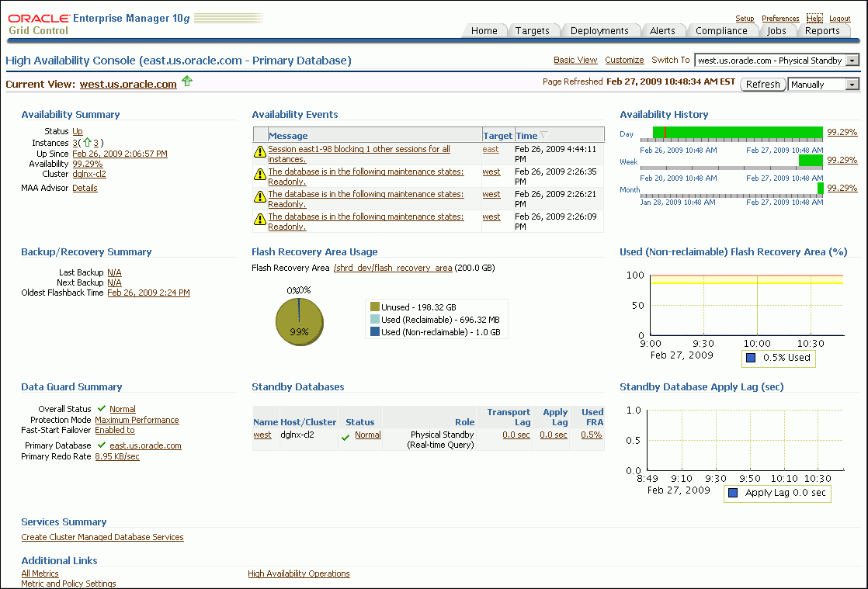Viewport: 868px width, 589px height.
Task: Open the Compliance tab
Action: [721, 31]
